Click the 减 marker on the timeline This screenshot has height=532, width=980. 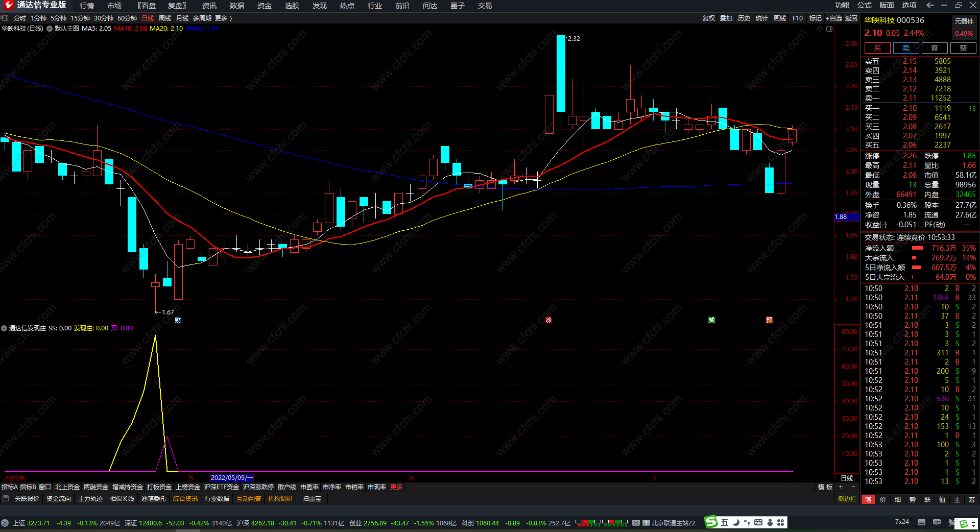[x=711, y=320]
